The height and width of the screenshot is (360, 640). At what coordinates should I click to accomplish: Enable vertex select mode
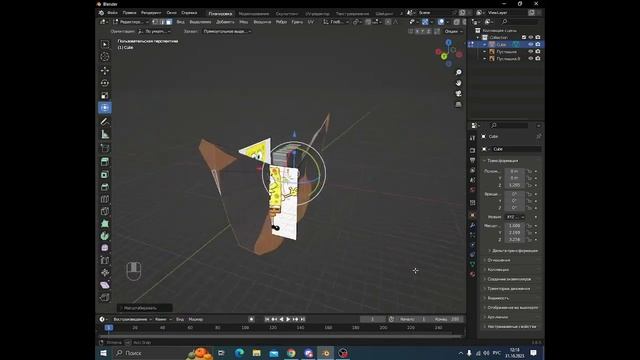pos(155,22)
